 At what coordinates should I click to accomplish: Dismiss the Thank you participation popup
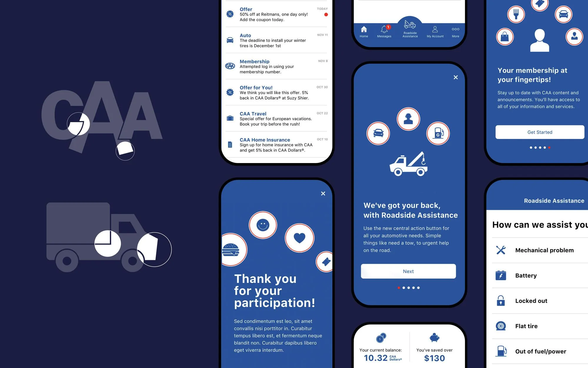point(323,194)
